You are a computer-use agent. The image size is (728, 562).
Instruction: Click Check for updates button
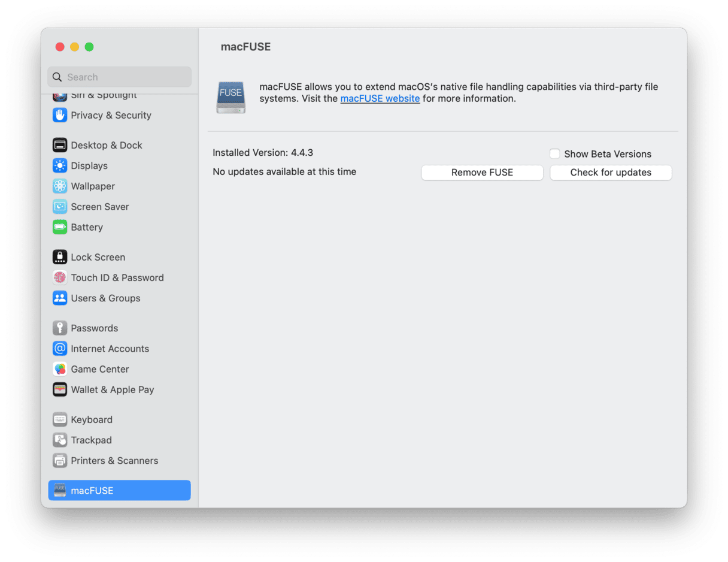(611, 173)
